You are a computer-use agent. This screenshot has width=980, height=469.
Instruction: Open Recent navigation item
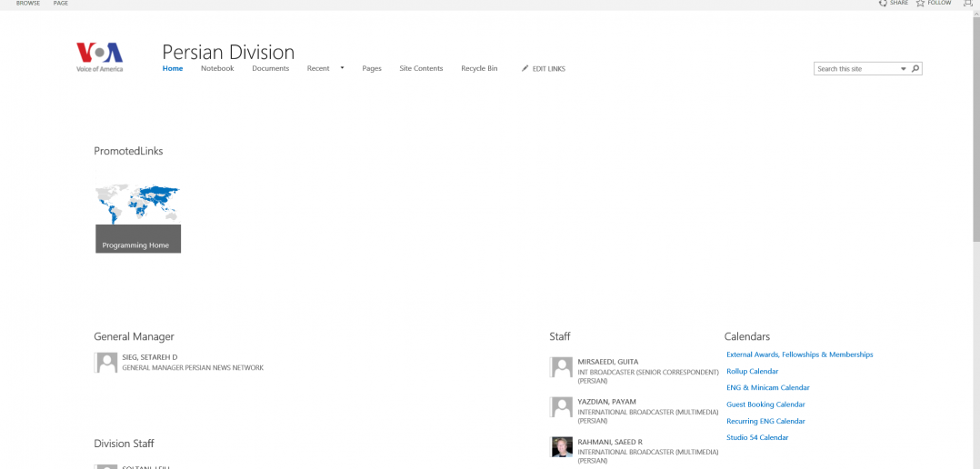click(x=318, y=69)
